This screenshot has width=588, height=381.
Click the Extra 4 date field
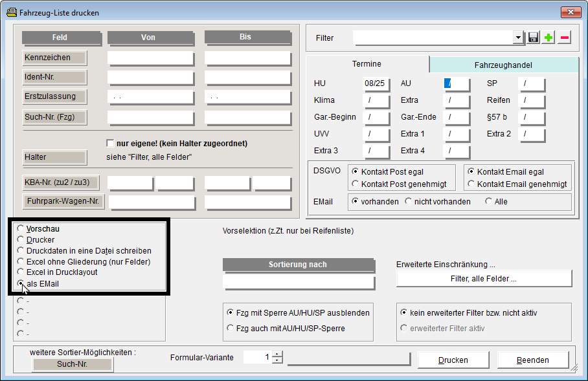click(x=456, y=151)
